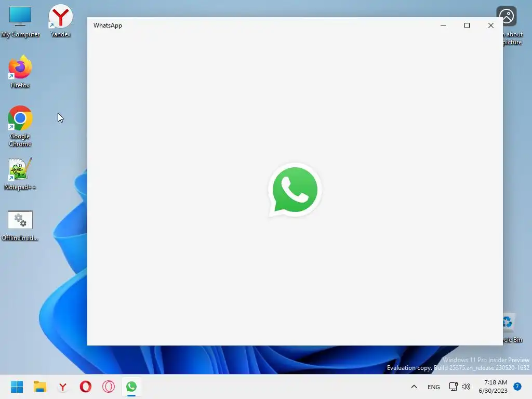
Task: Open File Explorer from the taskbar
Action: pyautogui.click(x=39, y=387)
